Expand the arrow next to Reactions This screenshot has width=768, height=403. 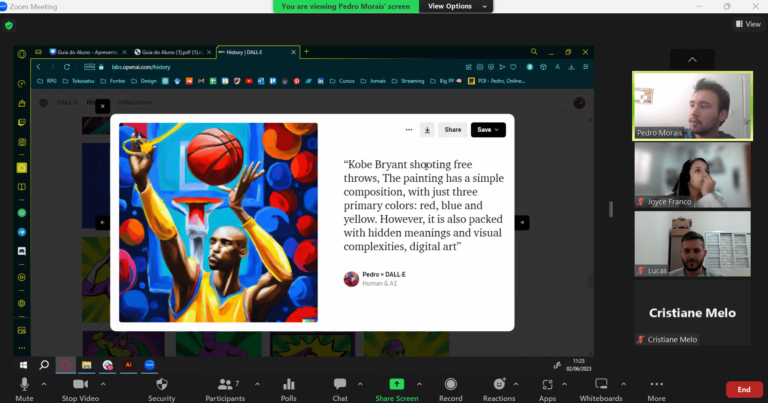(516, 384)
